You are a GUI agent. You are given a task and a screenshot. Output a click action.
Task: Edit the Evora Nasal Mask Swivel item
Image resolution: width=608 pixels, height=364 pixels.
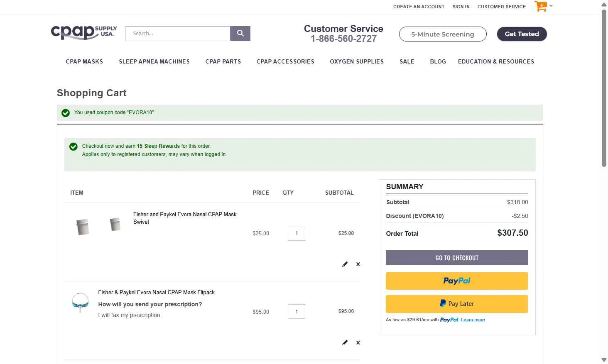click(345, 264)
